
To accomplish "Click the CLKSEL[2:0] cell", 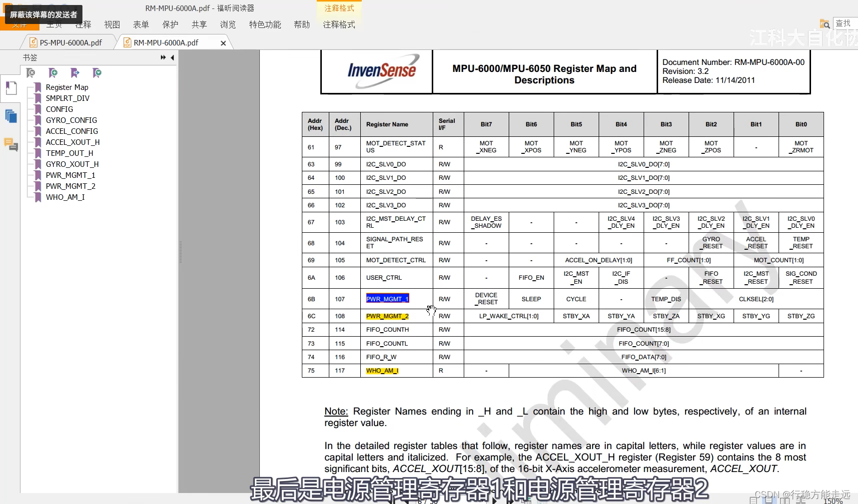I will tap(756, 299).
